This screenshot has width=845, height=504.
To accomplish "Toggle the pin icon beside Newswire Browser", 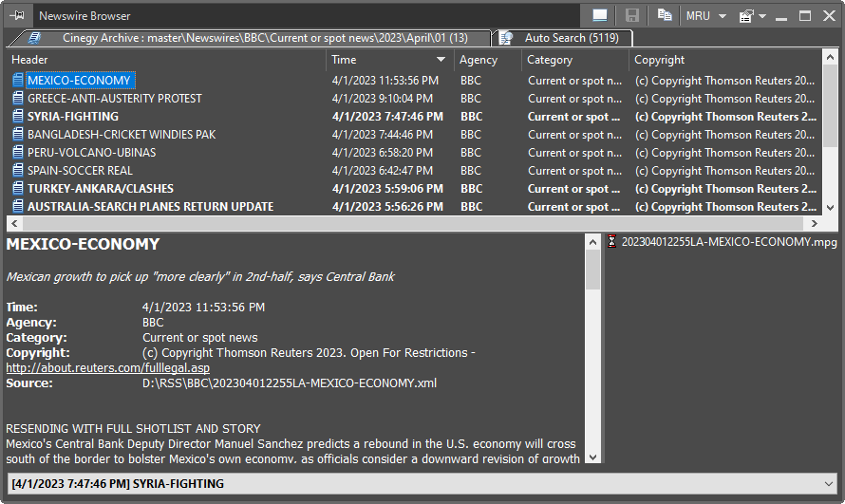I will click(17, 15).
